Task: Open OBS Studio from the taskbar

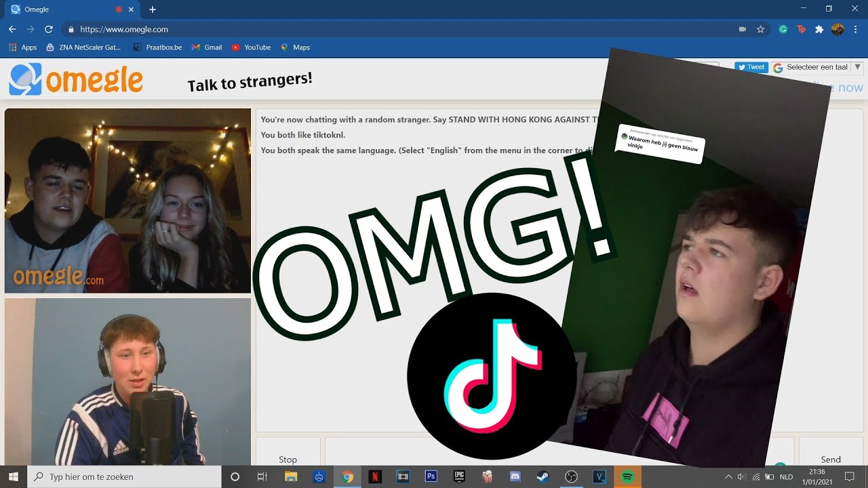Action: [x=571, y=476]
